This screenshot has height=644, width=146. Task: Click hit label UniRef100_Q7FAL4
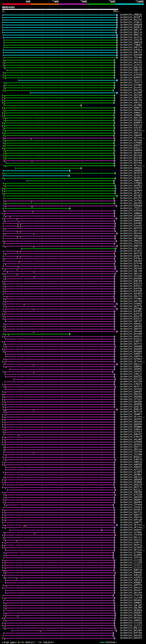click(x=131, y=50)
